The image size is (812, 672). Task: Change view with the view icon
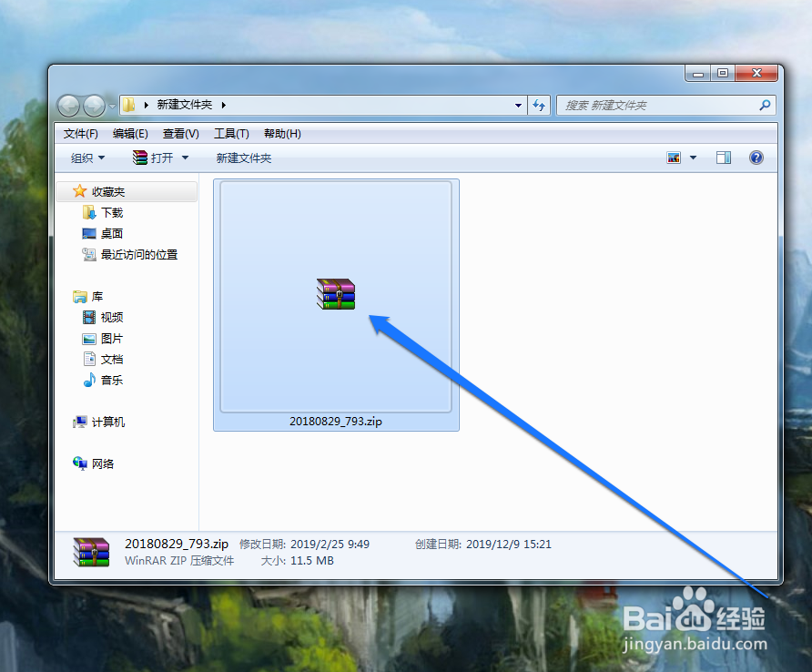tap(674, 158)
